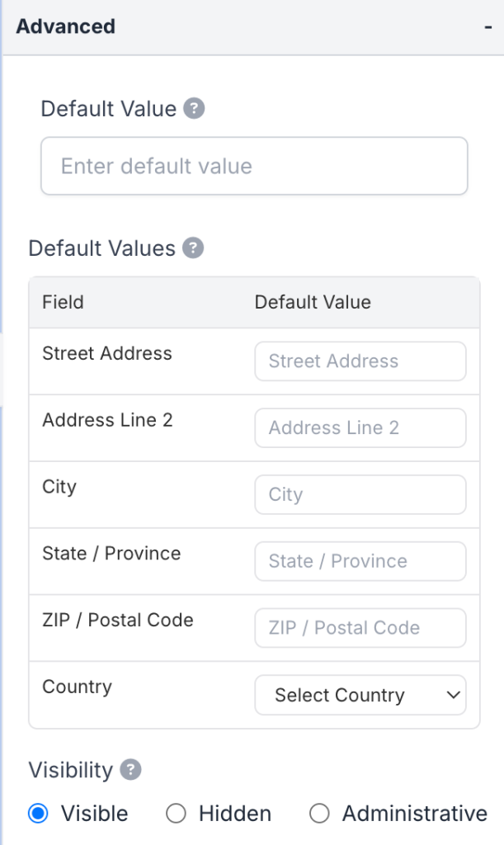Select the Visible radio button

38,814
